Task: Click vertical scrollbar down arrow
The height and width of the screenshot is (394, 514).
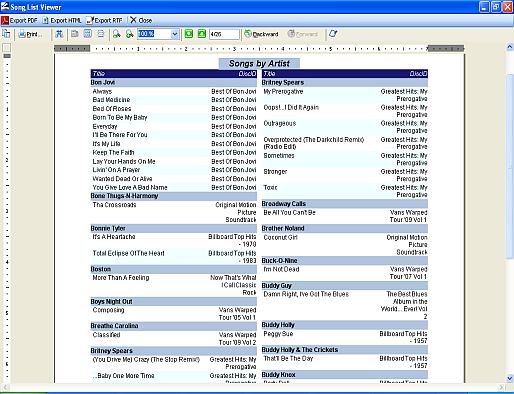Action: coord(510,378)
